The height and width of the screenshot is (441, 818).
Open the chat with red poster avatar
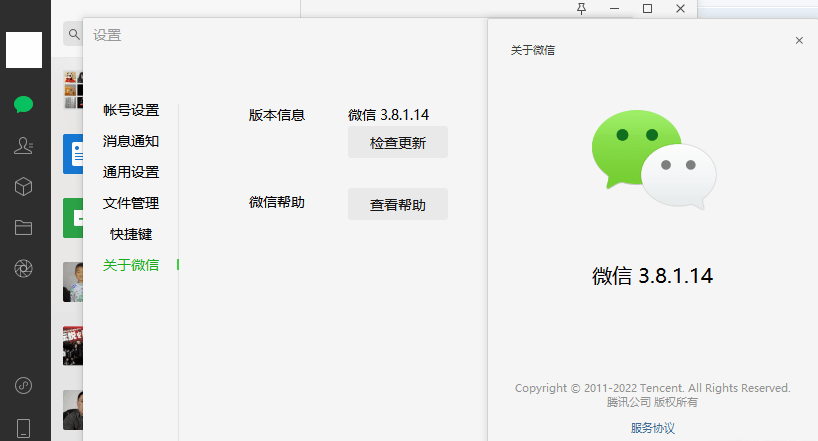pyautogui.click(x=73, y=345)
